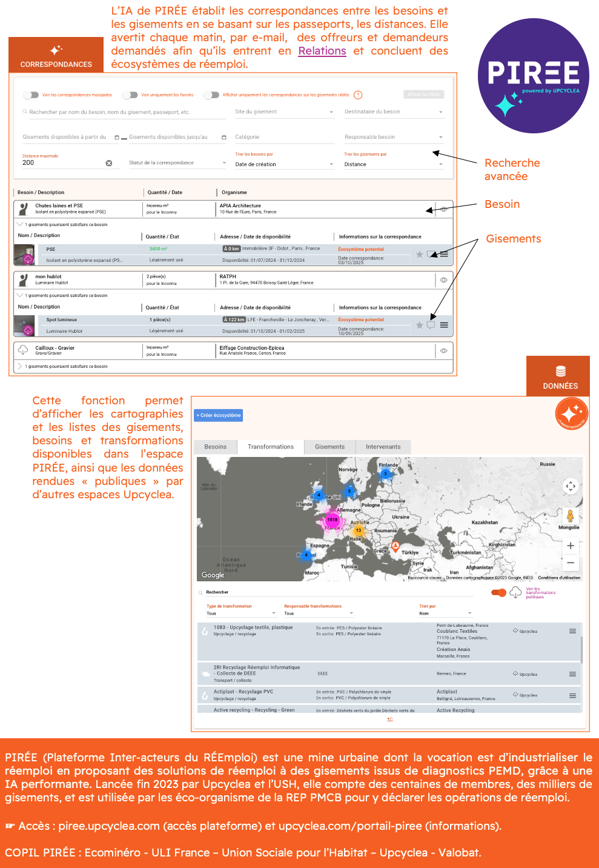Viewport: 599px width, 868px height.
Task: Open the Trier par Nom dropdown
Action: coord(445,613)
